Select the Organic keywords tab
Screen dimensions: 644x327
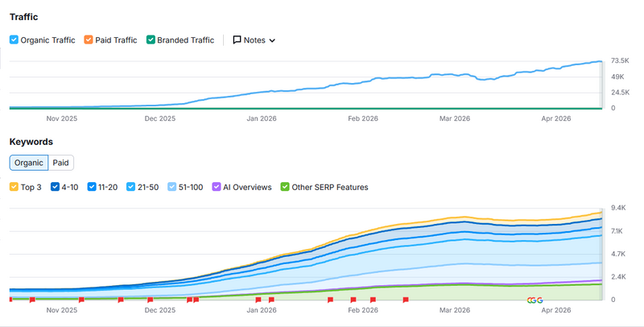click(29, 163)
